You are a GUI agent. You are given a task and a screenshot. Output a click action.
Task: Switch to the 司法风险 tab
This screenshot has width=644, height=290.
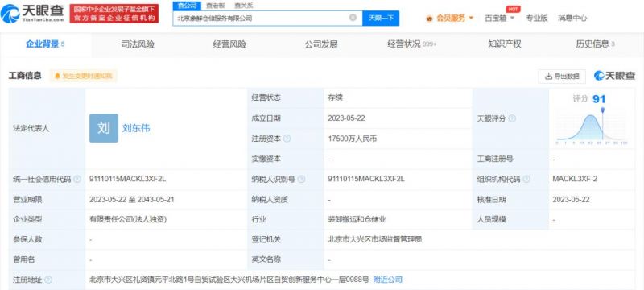tap(138, 44)
